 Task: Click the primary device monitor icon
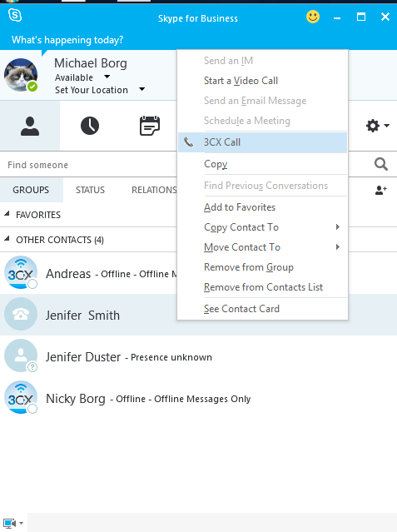[9, 523]
